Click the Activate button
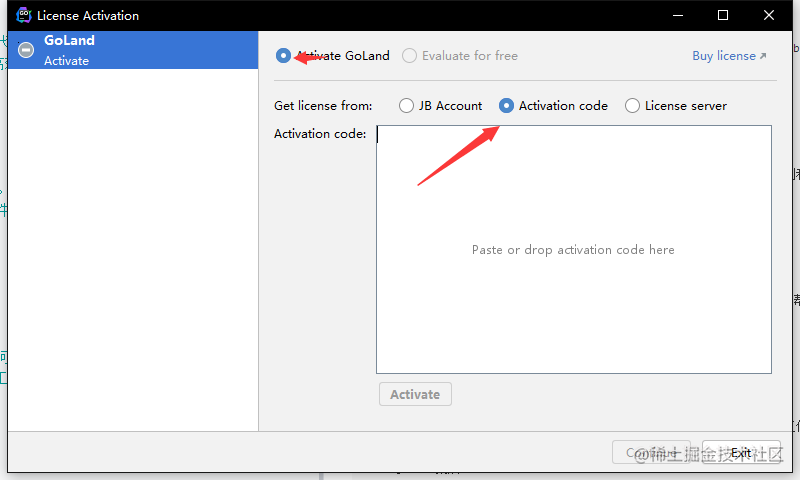This screenshot has width=800, height=480. (x=415, y=394)
